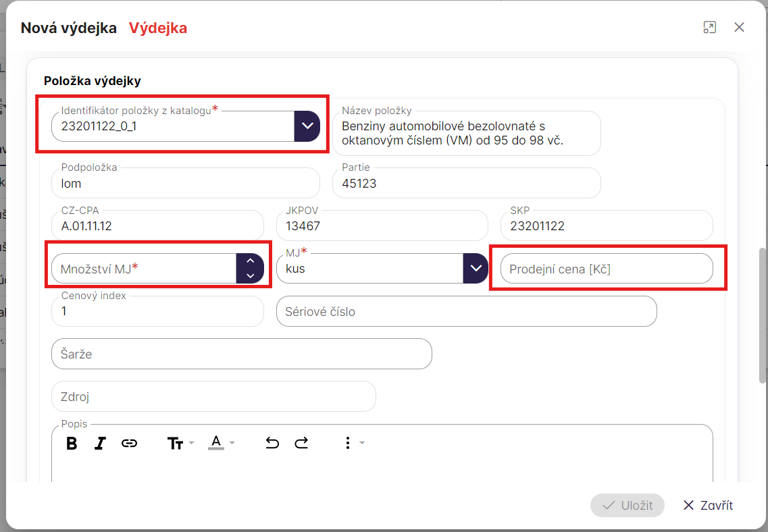This screenshot has height=532, width=768.
Task: Expand the catalog item identifier dropdown
Action: (x=307, y=126)
